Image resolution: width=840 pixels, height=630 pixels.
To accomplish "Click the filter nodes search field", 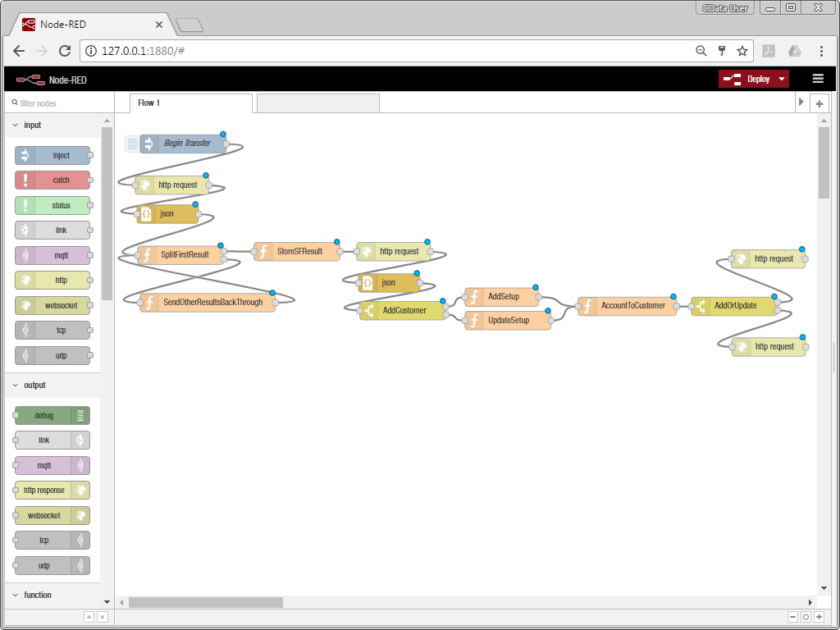I will [59, 103].
